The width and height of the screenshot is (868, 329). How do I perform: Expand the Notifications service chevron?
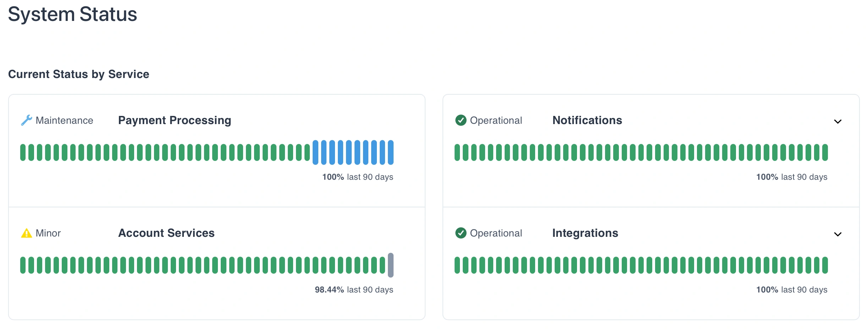coord(837,122)
